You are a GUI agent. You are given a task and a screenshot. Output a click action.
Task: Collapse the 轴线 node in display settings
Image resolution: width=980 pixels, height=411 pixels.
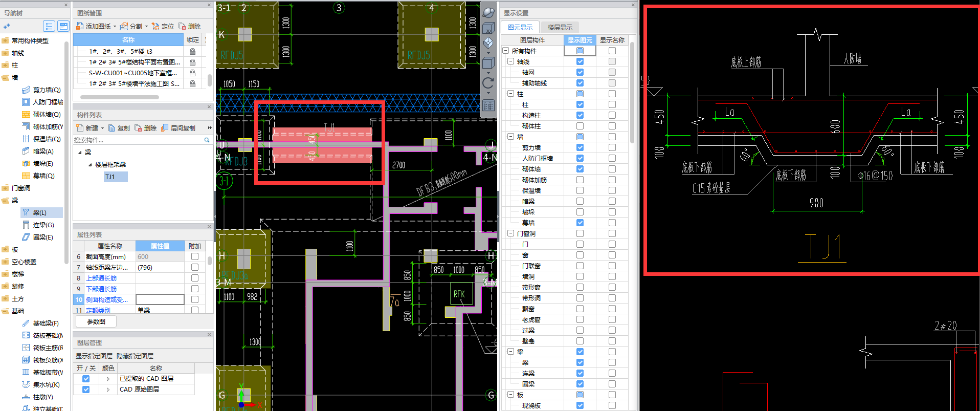511,61
